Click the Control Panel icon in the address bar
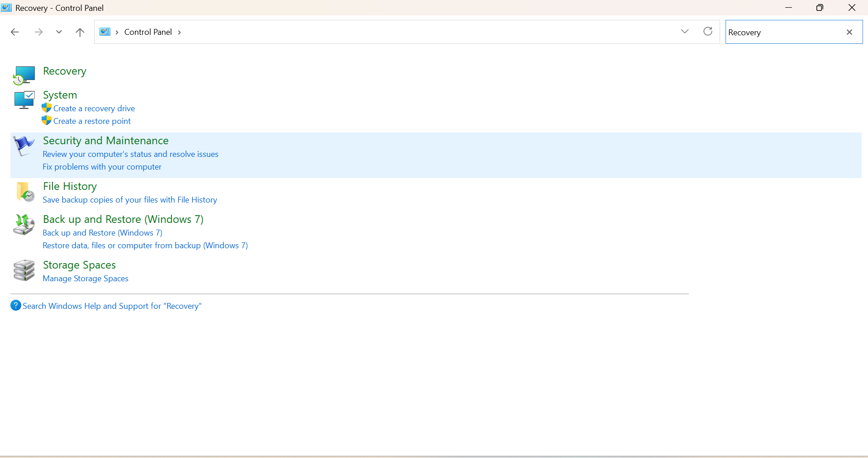 pos(105,32)
